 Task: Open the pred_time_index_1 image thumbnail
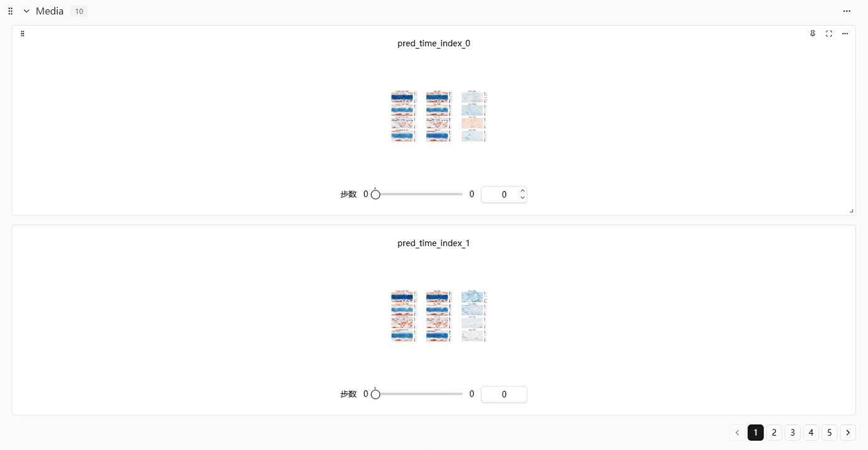(439, 316)
